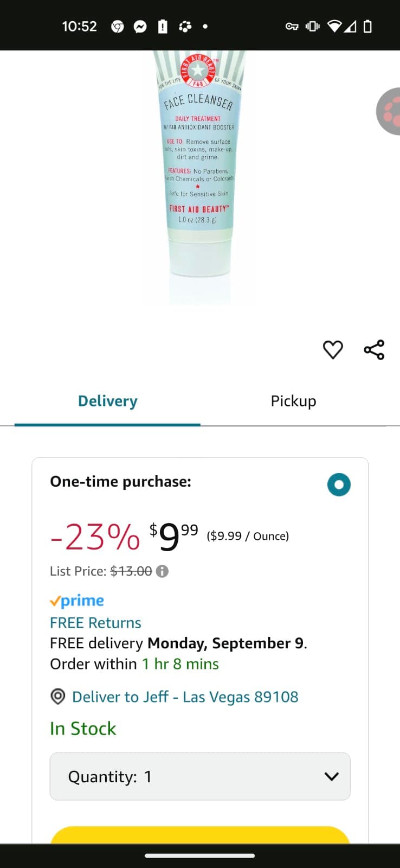Image resolution: width=400 pixels, height=868 pixels.
Task: Tap the home gesture bar
Action: [x=199, y=856]
